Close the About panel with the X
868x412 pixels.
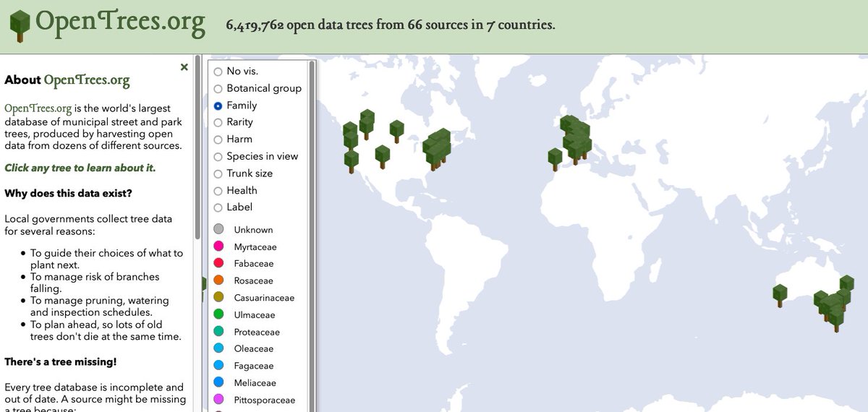pyautogui.click(x=184, y=67)
